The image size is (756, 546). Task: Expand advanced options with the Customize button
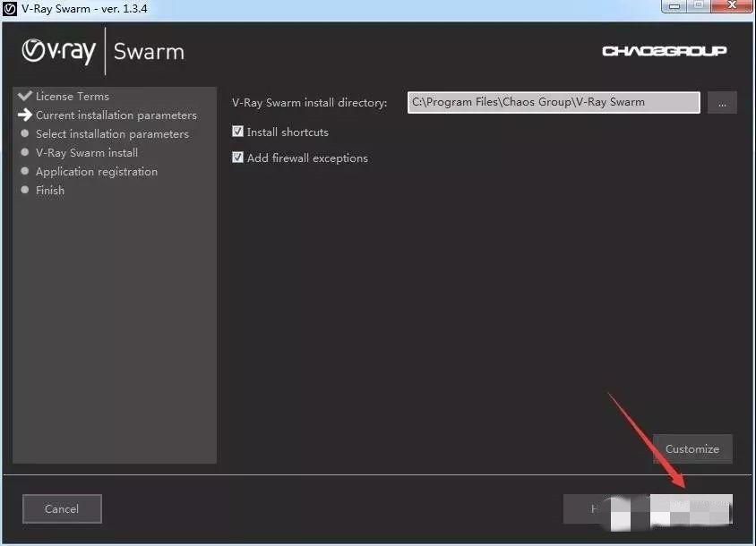pos(692,448)
